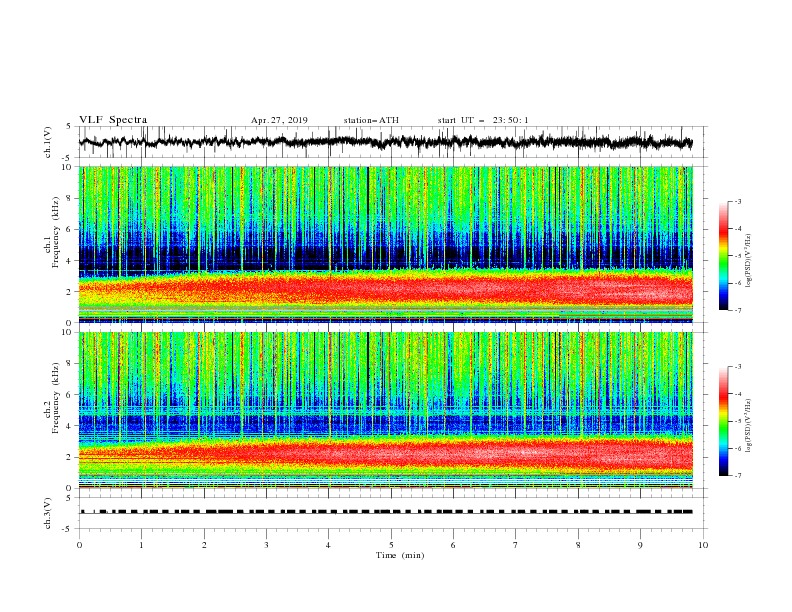
Task: Click time-axis tick label "1"
Action: point(141,545)
